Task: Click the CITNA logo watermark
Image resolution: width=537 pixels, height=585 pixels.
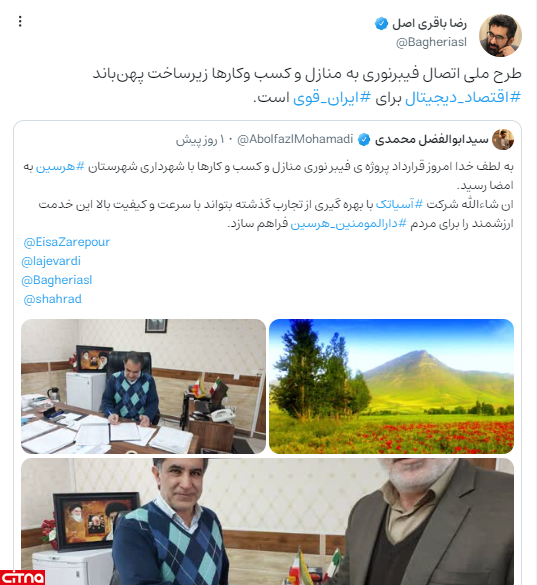Action: pyautogui.click(x=22, y=577)
